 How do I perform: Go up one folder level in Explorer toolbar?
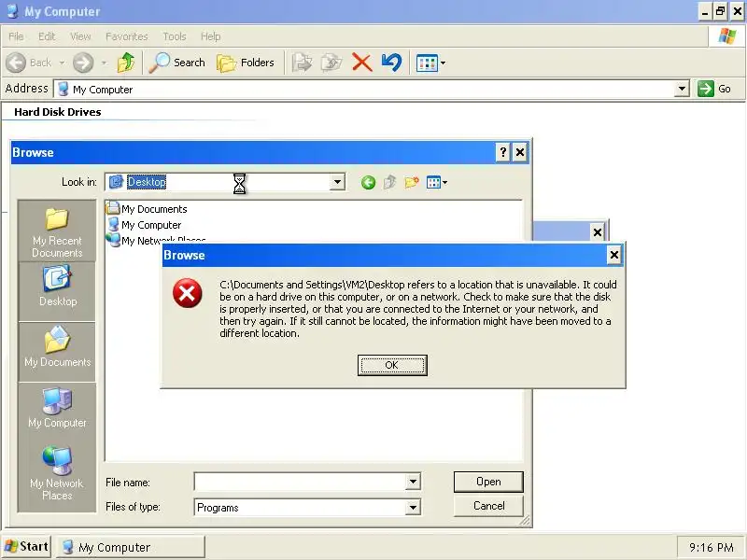(126, 63)
